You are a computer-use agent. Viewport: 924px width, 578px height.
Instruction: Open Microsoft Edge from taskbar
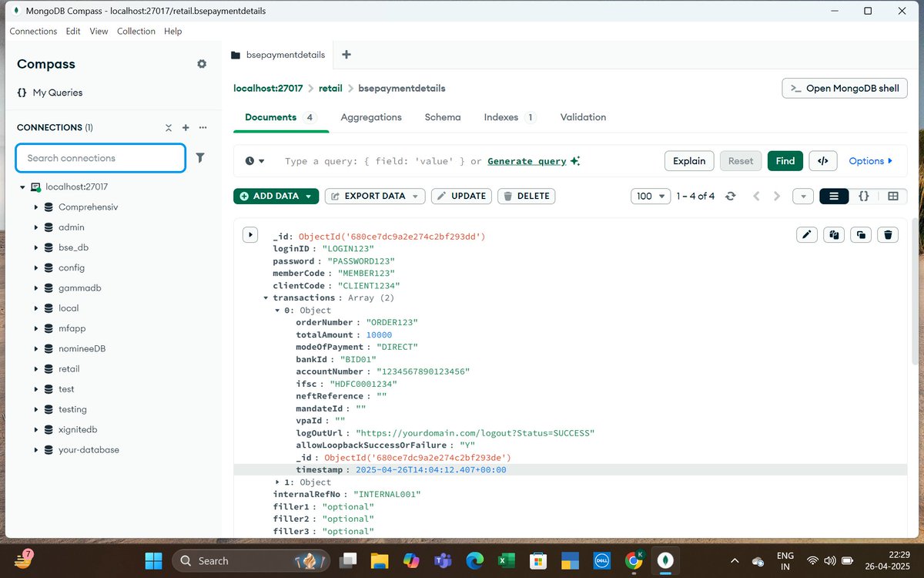tap(475, 560)
